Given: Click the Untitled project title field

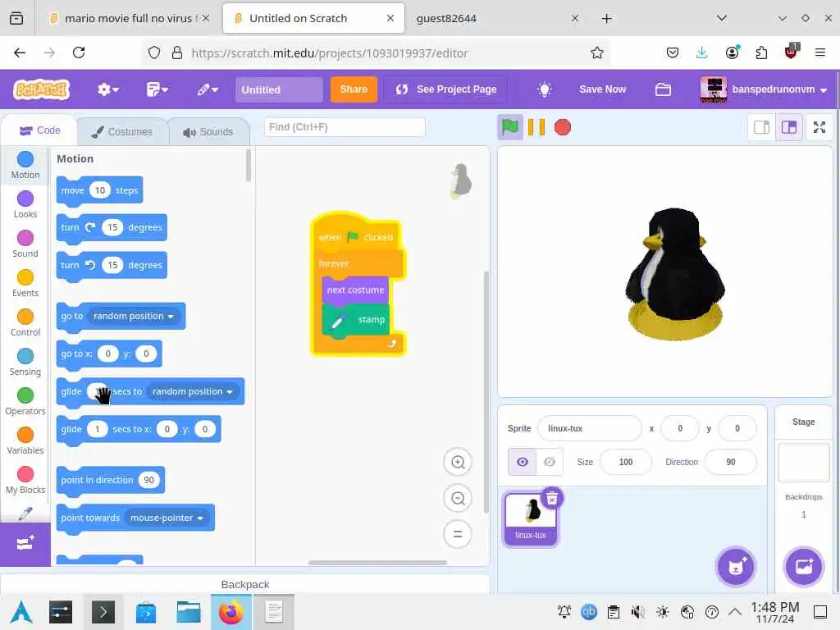Looking at the screenshot, I should [x=279, y=89].
